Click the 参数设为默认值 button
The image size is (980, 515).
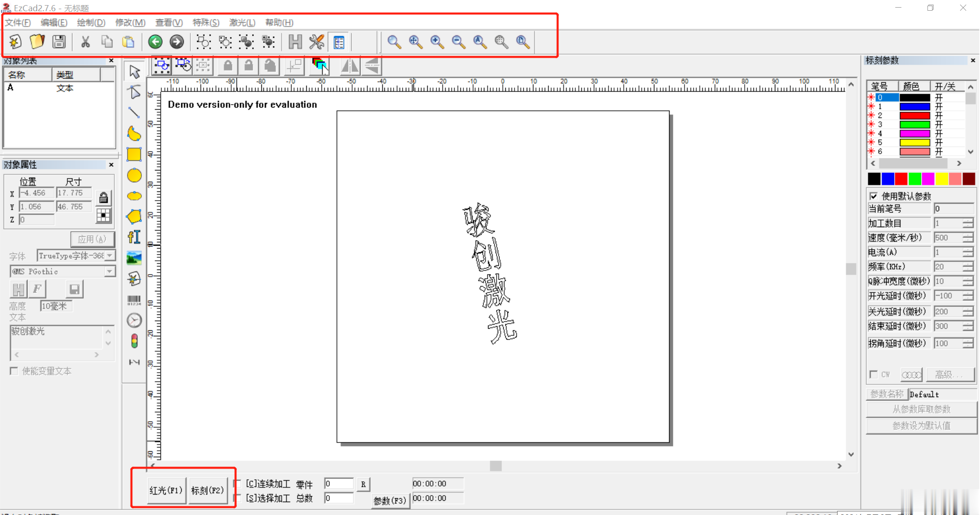click(921, 426)
